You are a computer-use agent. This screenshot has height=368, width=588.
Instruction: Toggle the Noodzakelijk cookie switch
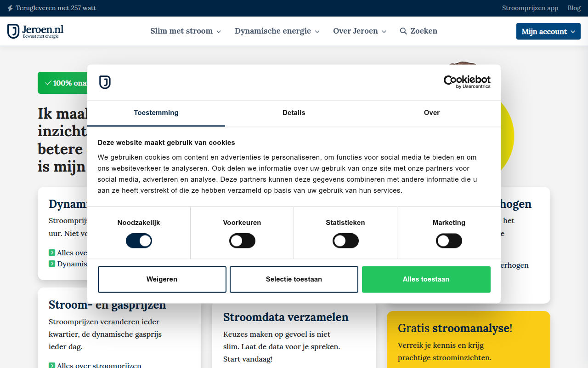click(x=139, y=241)
